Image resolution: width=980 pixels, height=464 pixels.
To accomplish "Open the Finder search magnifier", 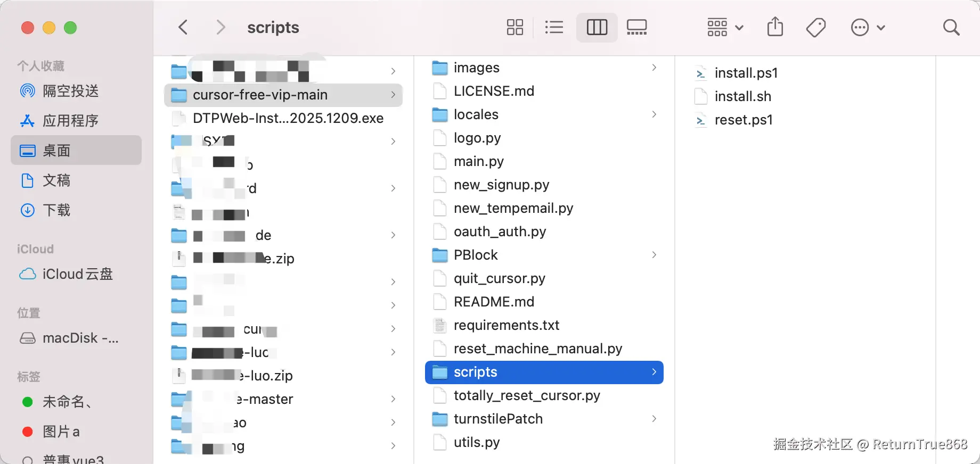I will pyautogui.click(x=951, y=27).
